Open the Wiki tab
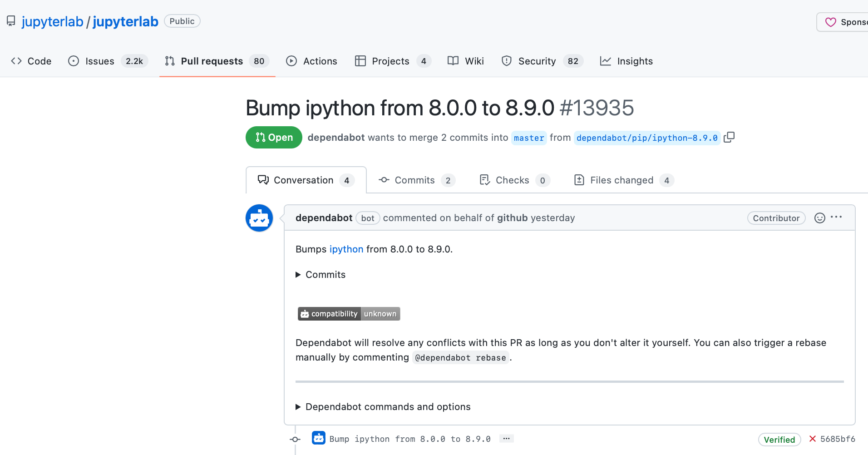This screenshot has width=868, height=455. point(466,61)
